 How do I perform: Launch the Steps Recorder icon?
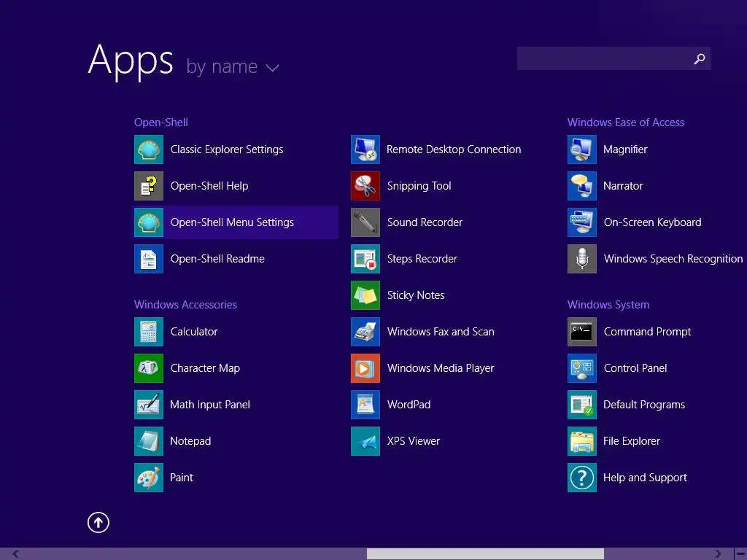365,259
